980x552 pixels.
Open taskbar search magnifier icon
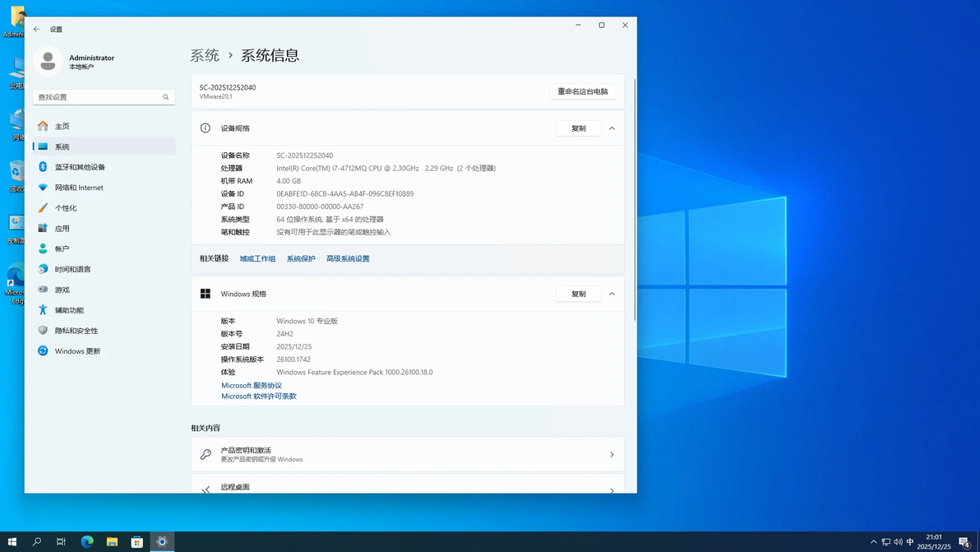[x=37, y=541]
